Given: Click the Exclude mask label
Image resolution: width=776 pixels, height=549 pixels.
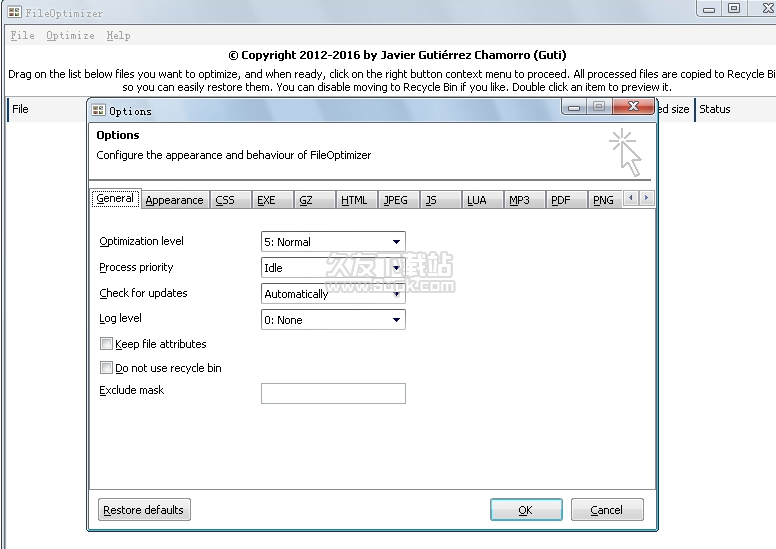Looking at the screenshot, I should tap(132, 390).
